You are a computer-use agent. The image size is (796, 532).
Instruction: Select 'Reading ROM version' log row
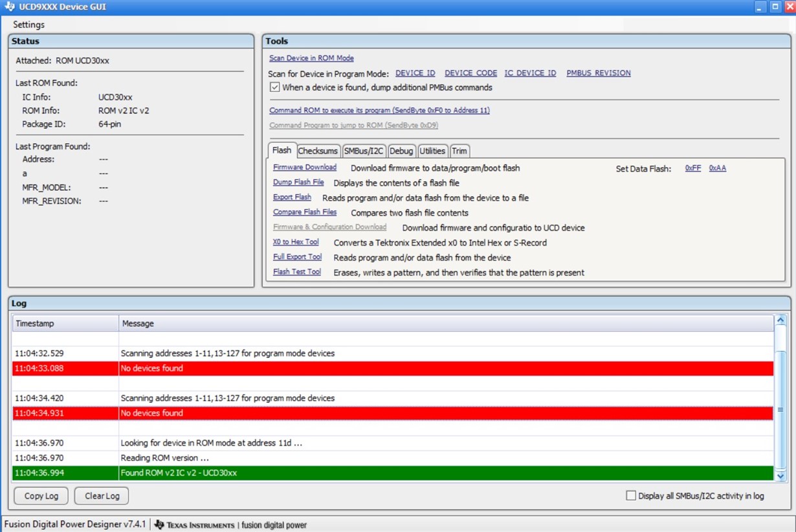click(x=393, y=458)
